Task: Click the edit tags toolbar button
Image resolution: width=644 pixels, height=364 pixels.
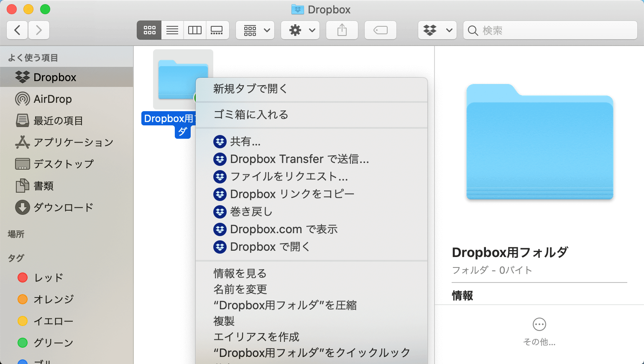Action: pos(381,30)
